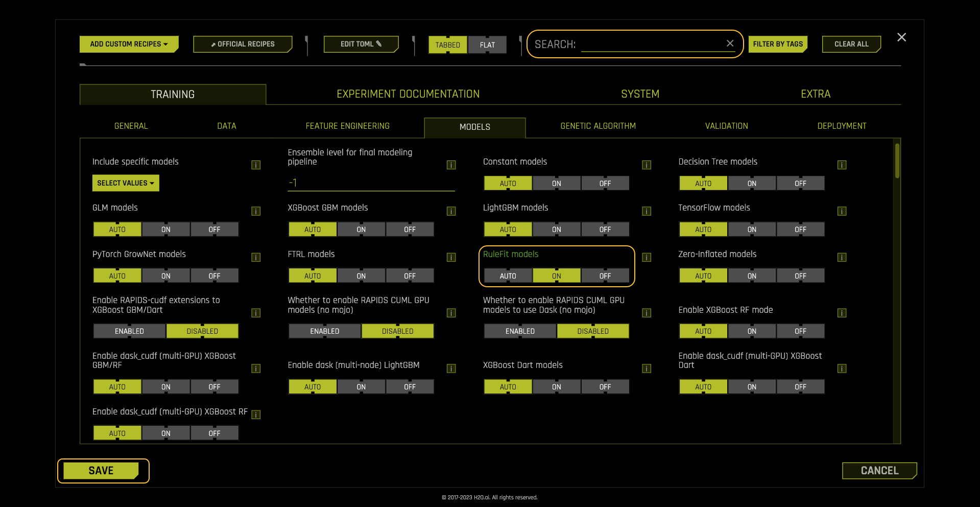Show info for XGBoost GBM models
The width and height of the screenshot is (980, 507).
(x=451, y=211)
